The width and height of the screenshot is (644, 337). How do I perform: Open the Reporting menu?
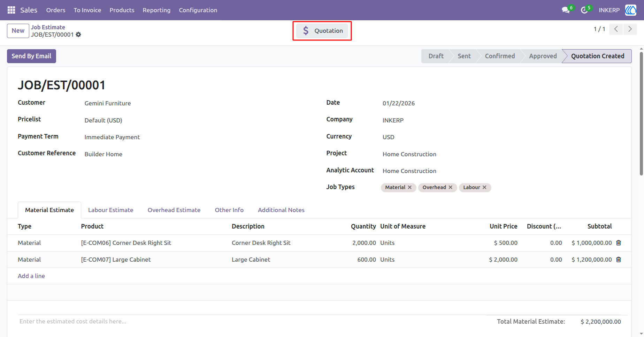tap(156, 10)
